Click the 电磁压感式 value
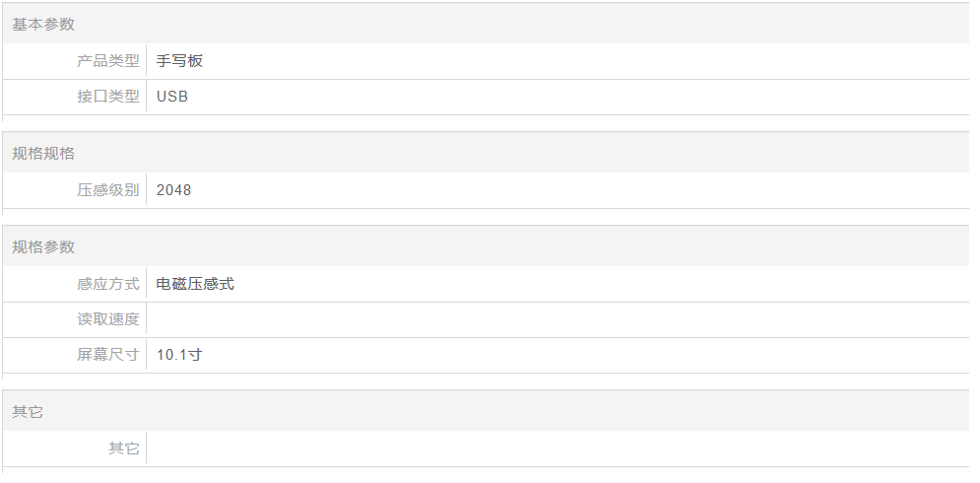980x483 pixels. point(195,284)
